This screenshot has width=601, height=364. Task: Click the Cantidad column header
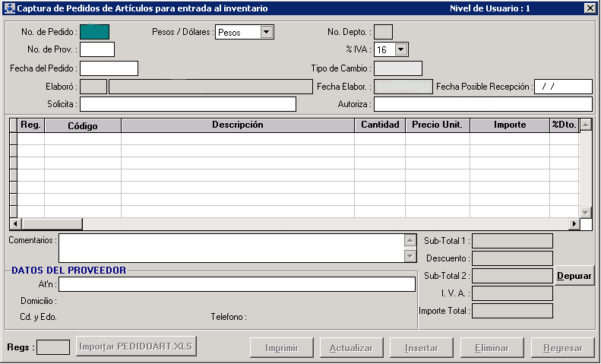tap(379, 125)
